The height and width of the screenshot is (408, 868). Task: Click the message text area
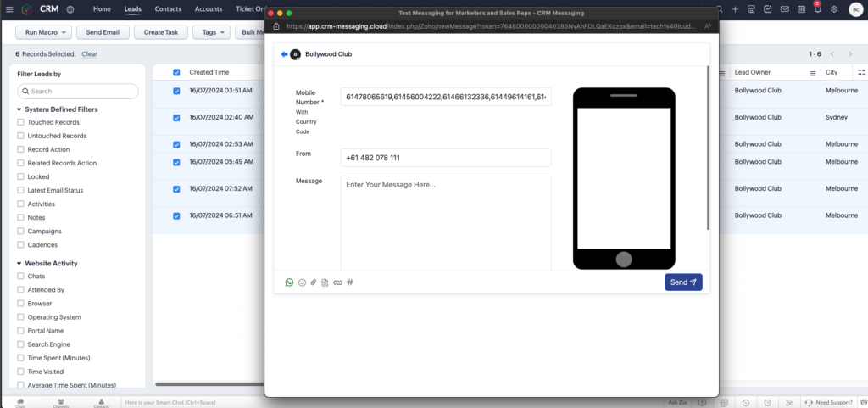click(446, 223)
